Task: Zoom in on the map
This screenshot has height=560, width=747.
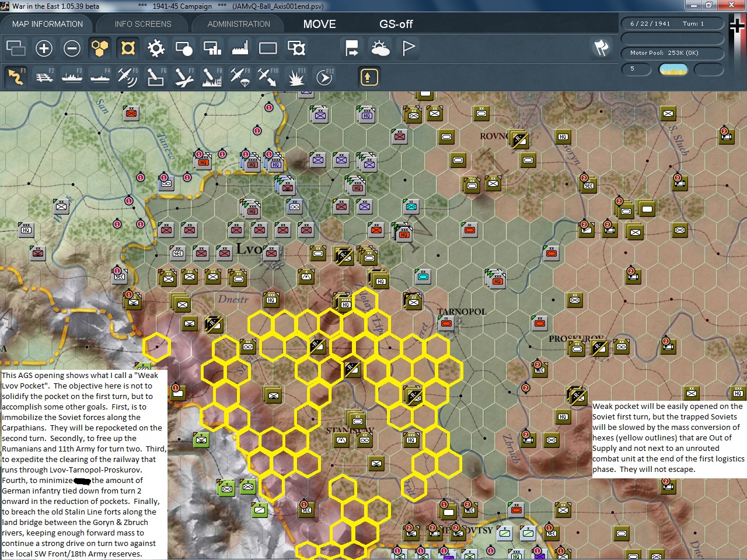Action: [44, 48]
